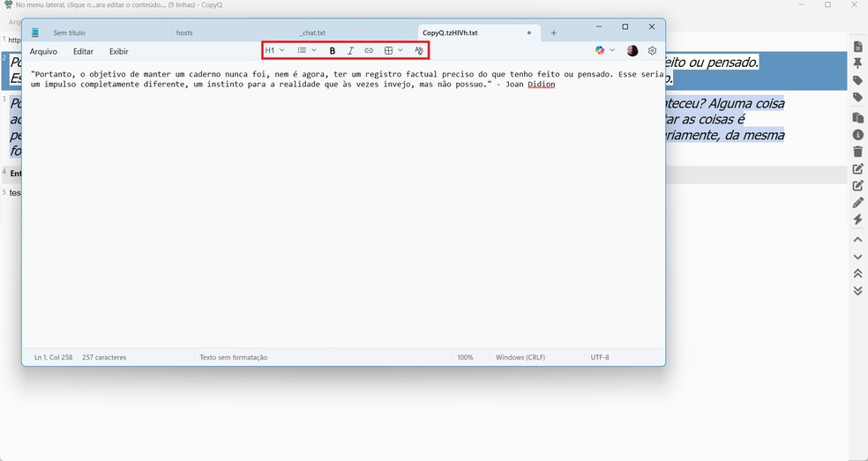Delete item with CopyQ trash icon
This screenshot has width=868, height=461.
coord(857,151)
